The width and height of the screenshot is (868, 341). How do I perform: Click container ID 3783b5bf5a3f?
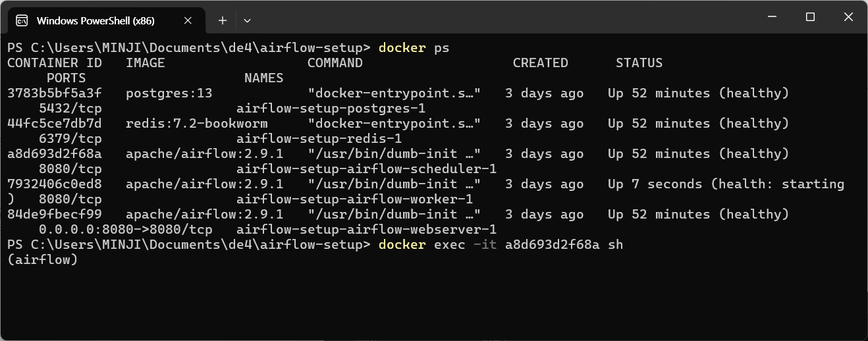(x=55, y=93)
